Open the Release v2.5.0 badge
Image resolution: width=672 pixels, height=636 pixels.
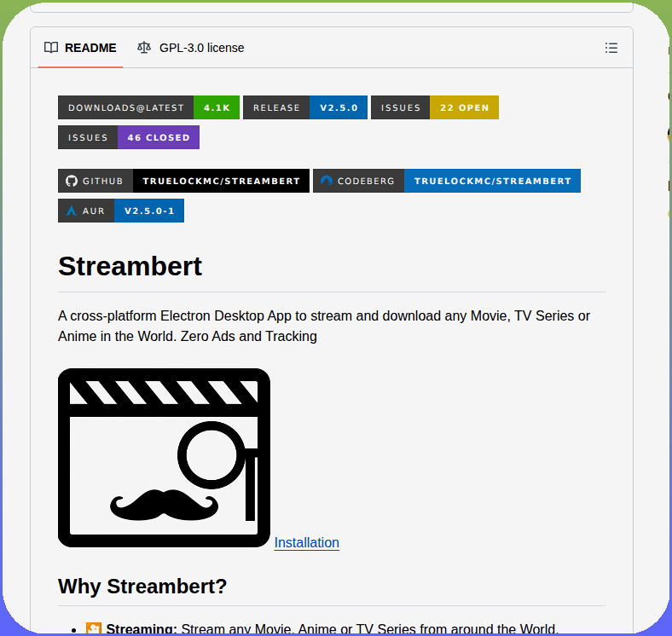(305, 107)
